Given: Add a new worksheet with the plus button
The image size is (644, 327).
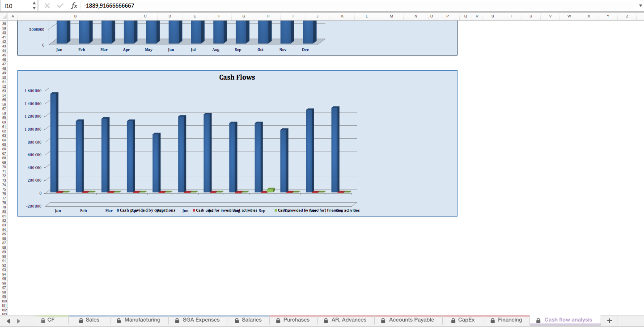Looking at the screenshot, I should [609, 320].
